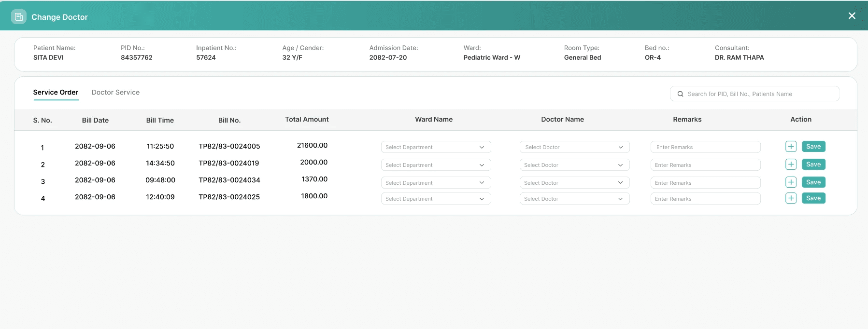868x329 pixels.
Task: Click bill time 11:25:50
Action: (160, 146)
